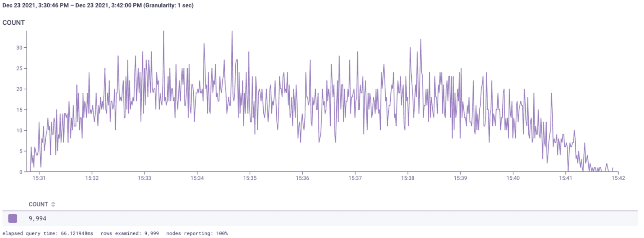Click the elapsed query time text
This screenshot has width=644, height=238.
(48, 233)
